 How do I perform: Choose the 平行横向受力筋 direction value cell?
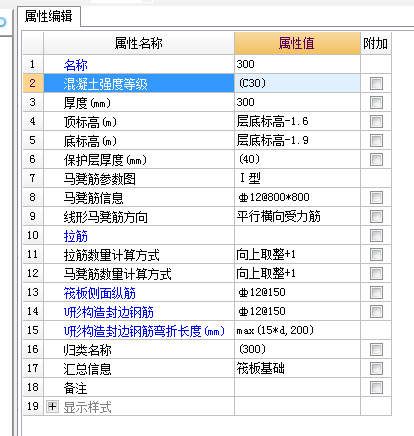(297, 216)
